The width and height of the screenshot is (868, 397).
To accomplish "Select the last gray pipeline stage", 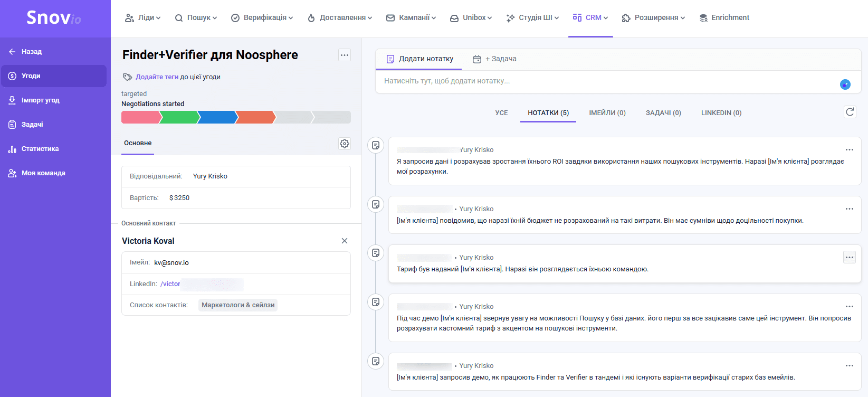I will (x=332, y=117).
